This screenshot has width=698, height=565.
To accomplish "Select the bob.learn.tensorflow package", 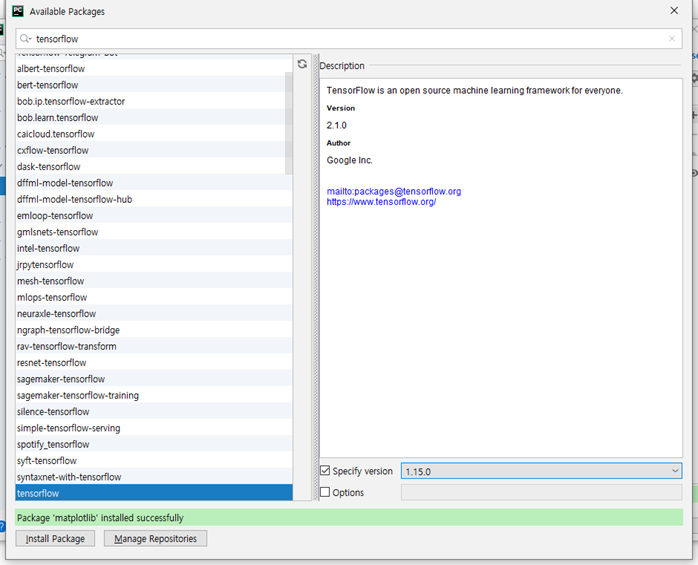I will pos(154,118).
